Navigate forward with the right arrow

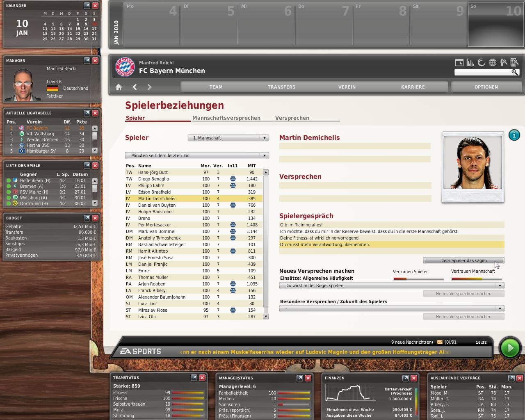tap(149, 87)
